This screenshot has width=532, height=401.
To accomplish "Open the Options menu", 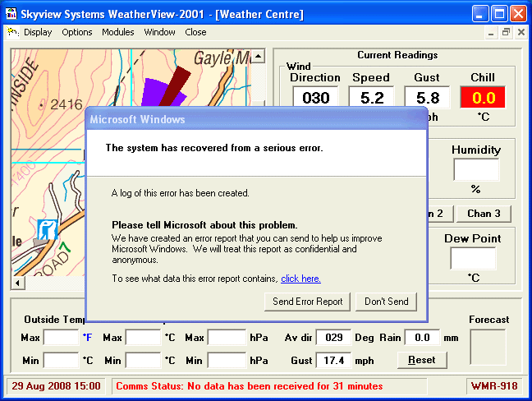I will pos(77,33).
